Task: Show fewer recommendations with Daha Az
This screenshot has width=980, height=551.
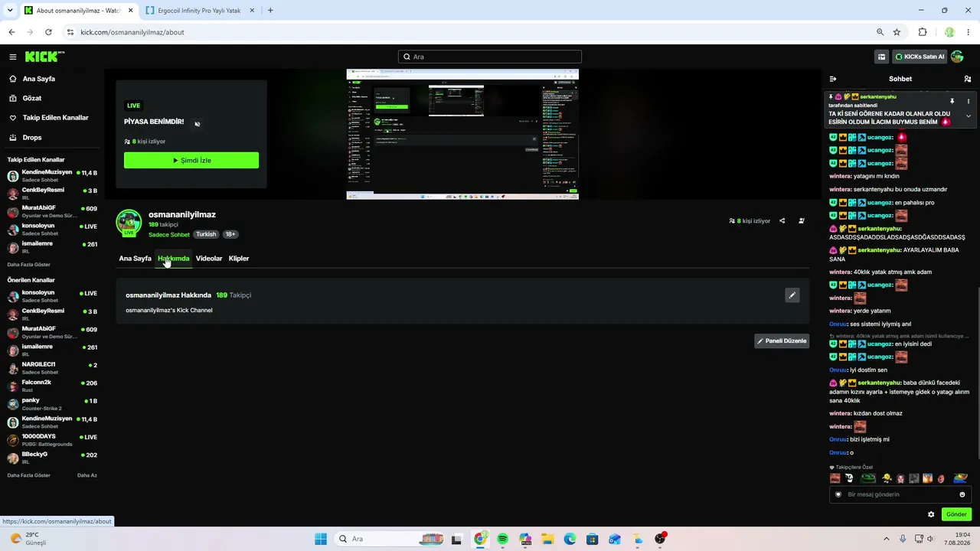Action: click(x=87, y=475)
